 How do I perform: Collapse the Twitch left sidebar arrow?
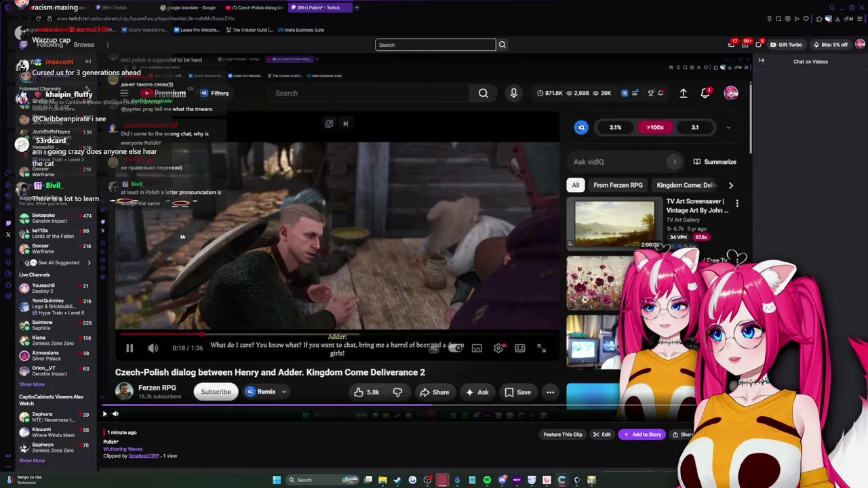pos(88,62)
